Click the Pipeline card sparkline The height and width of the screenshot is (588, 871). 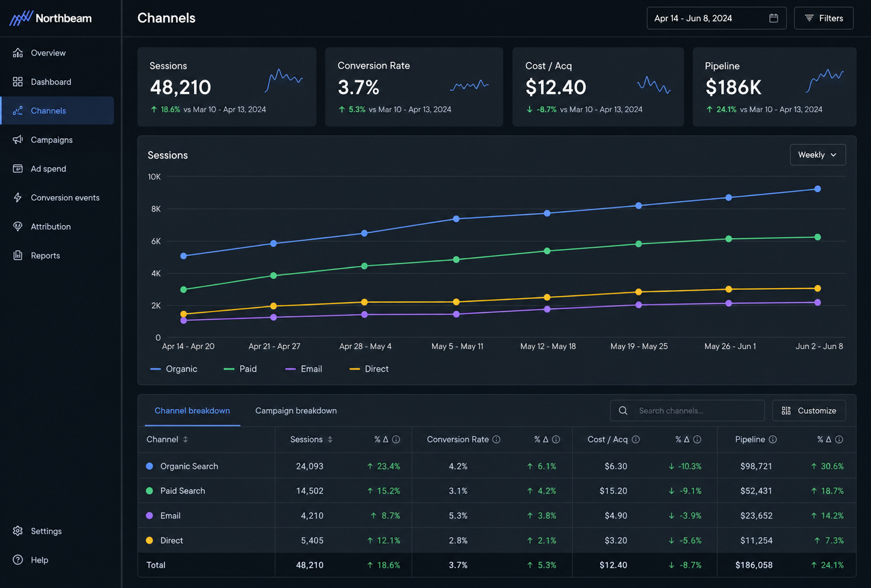825,80
